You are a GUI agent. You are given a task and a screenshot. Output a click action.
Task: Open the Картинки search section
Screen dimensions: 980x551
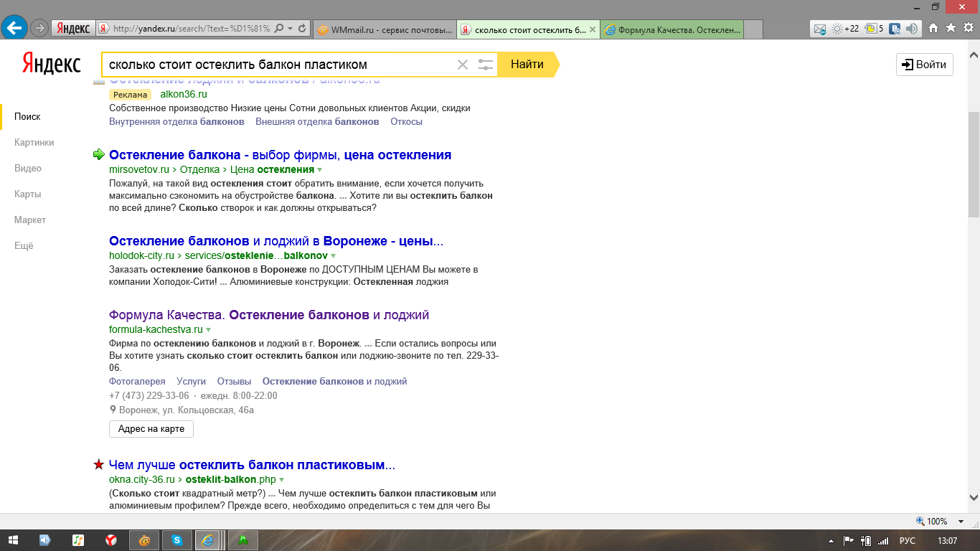click(x=34, y=143)
